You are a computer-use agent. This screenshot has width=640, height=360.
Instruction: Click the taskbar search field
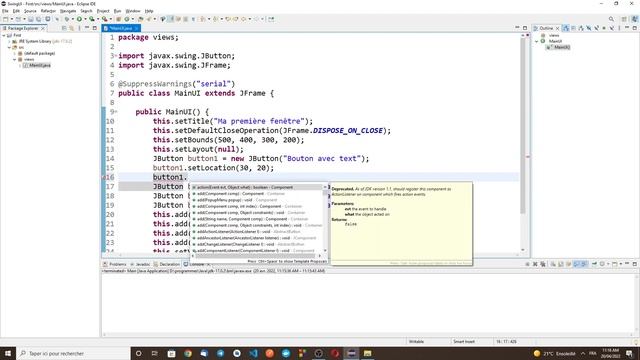[73, 353]
